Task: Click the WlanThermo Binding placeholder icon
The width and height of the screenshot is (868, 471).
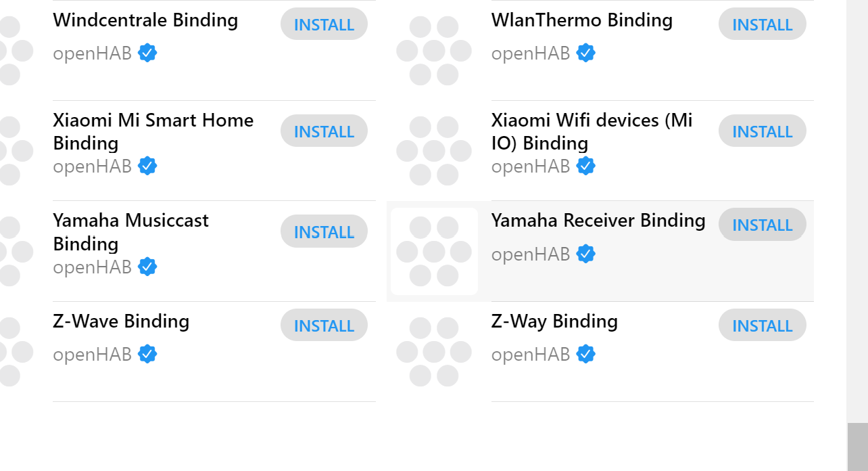Action: click(x=434, y=51)
